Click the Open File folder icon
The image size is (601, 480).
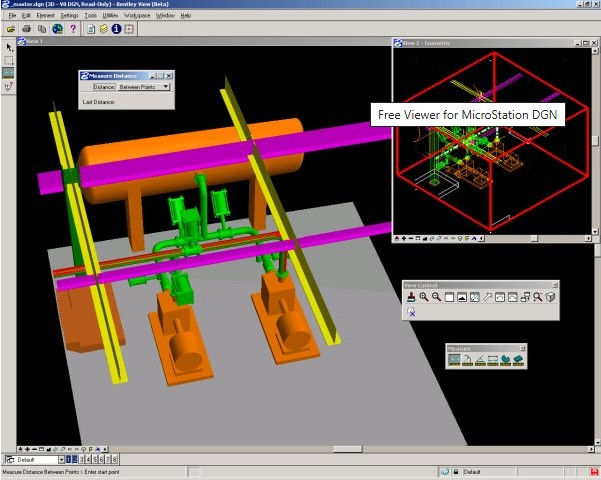tap(11, 29)
